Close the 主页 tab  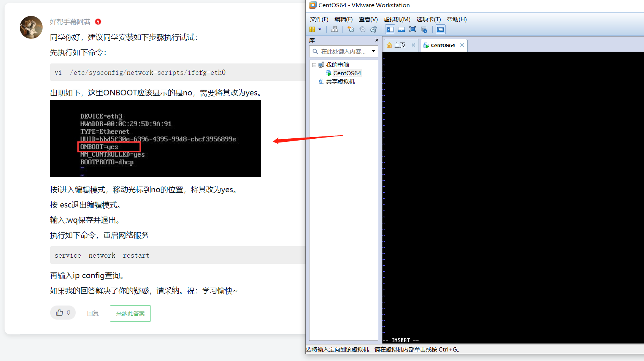click(x=413, y=45)
